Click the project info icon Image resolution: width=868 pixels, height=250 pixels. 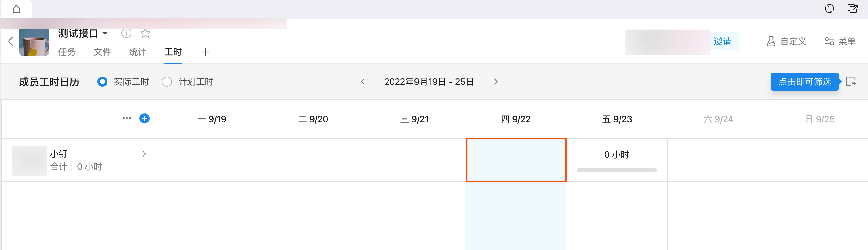click(126, 34)
